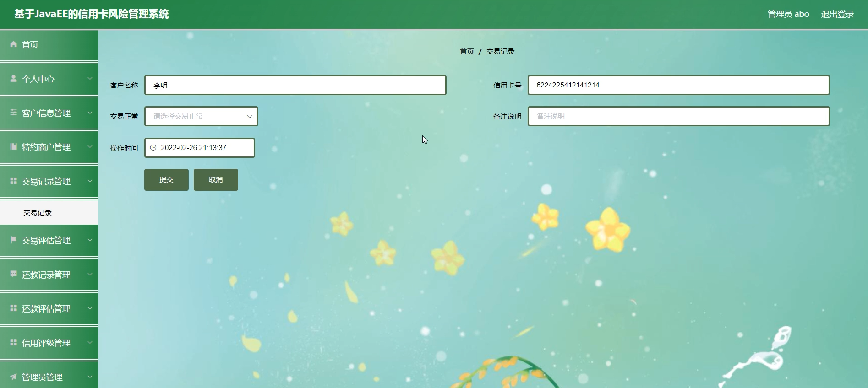This screenshot has width=868, height=388.
Task: Click the 取消 button
Action: [x=216, y=180]
